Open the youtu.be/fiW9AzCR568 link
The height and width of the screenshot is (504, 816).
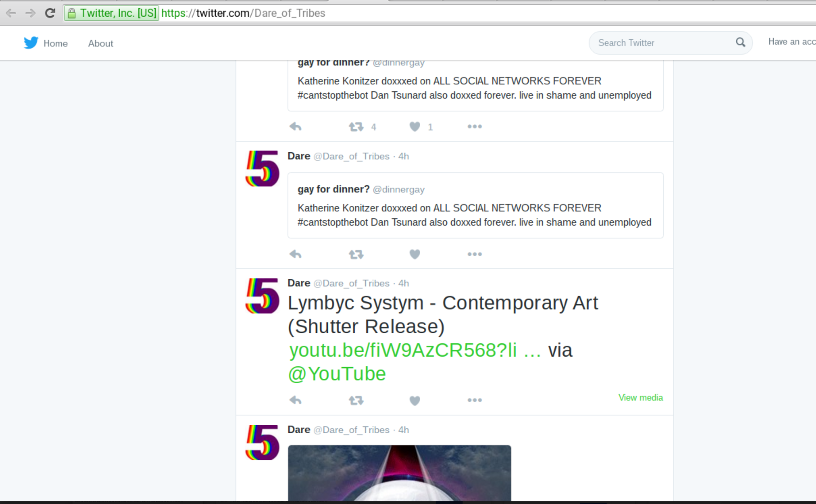coord(415,350)
